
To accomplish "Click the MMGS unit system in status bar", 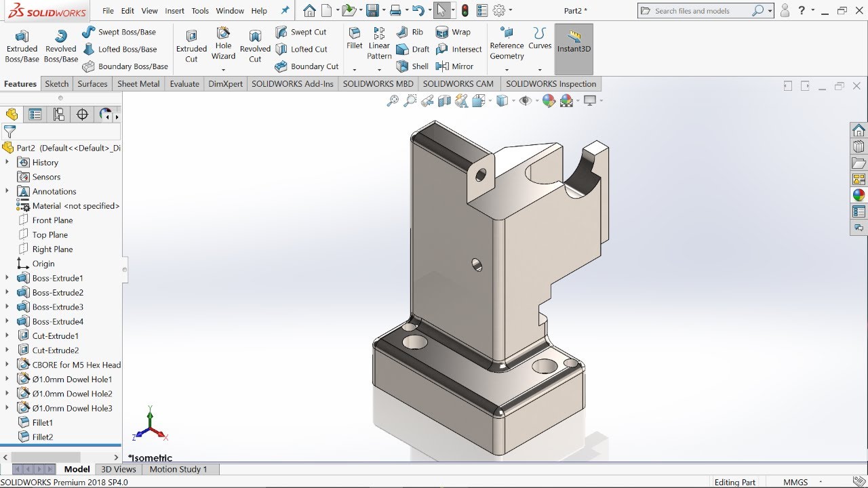I will [795, 483].
